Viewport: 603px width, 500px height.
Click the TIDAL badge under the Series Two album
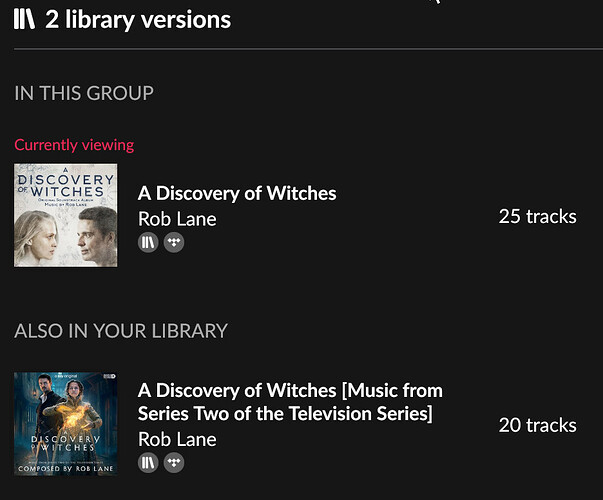point(174,462)
